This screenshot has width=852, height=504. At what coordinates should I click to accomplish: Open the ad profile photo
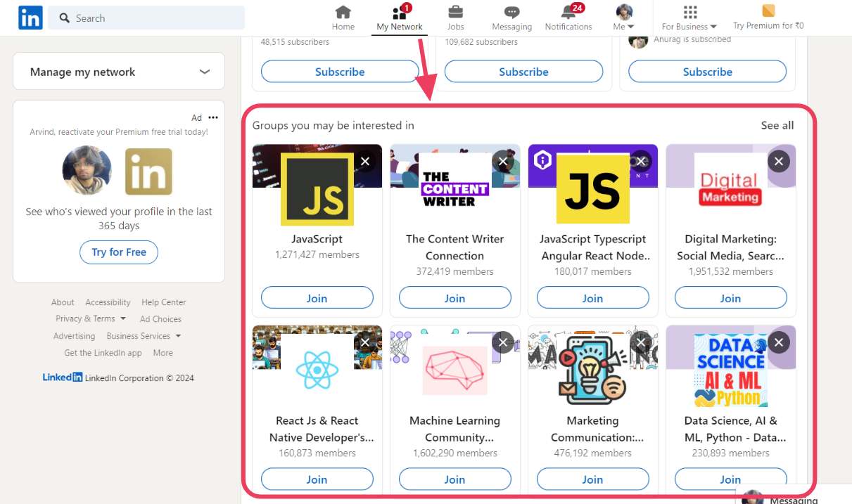coord(87,171)
